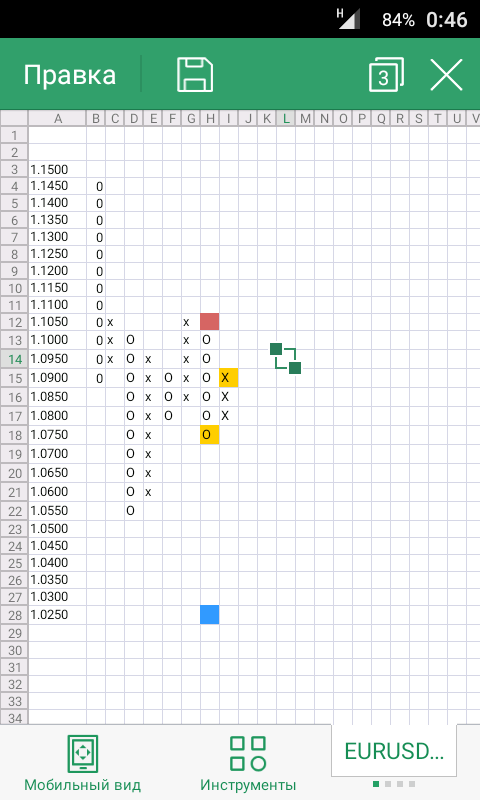Select column header V
Image resolution: width=480 pixels, height=800 pixels.
coord(475,118)
